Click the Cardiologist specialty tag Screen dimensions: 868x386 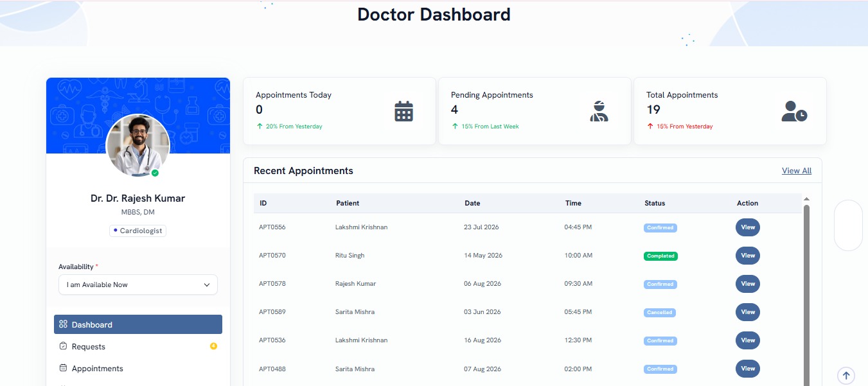tap(137, 231)
